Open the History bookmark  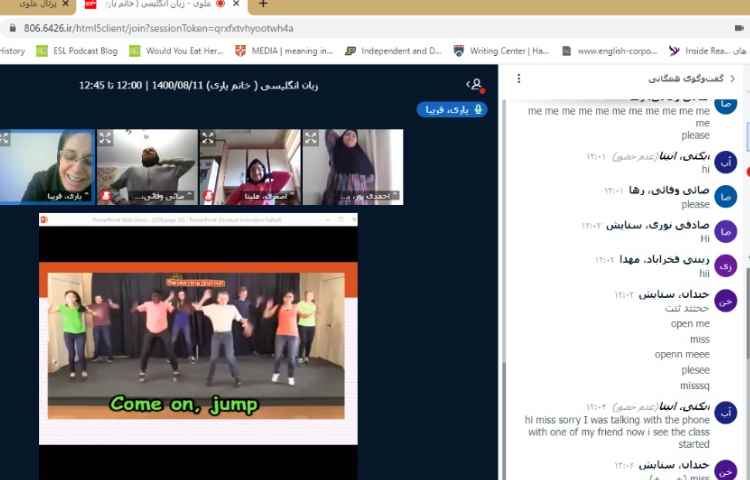click(x=12, y=51)
